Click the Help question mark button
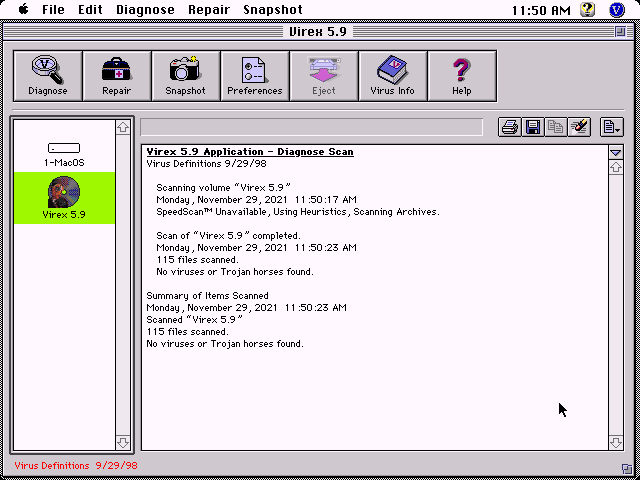This screenshot has width=640, height=480. [x=462, y=76]
